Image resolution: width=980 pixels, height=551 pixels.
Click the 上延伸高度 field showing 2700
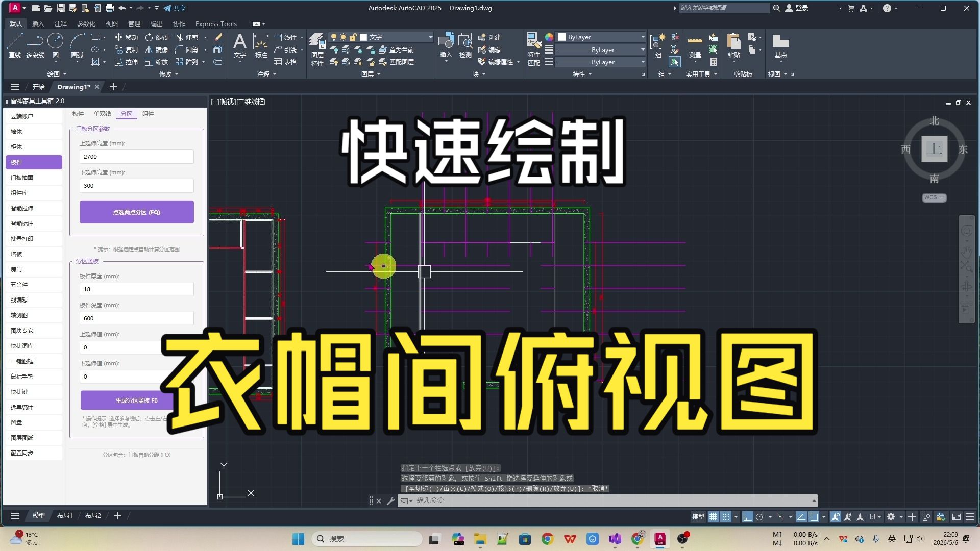137,157
